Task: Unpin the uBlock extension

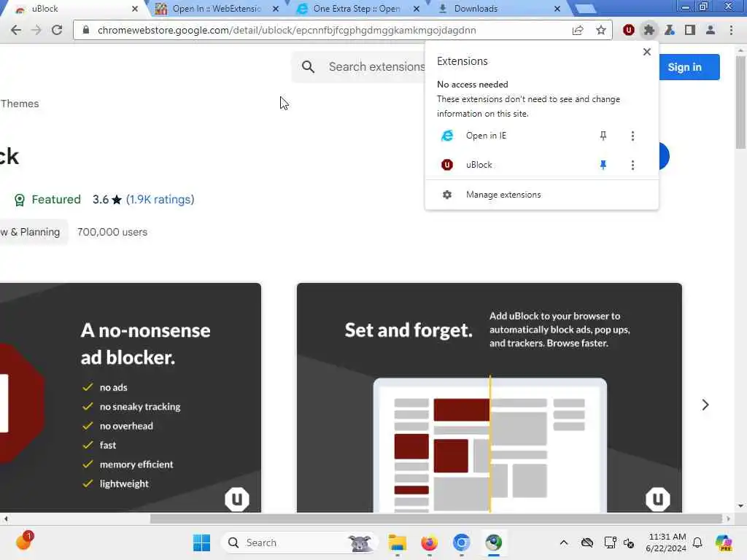Action: point(603,165)
